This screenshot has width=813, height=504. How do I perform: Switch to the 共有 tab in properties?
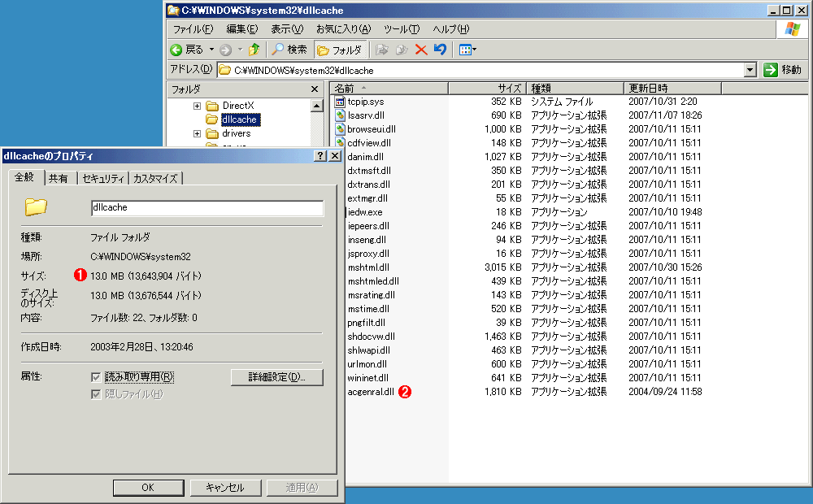coord(58,178)
